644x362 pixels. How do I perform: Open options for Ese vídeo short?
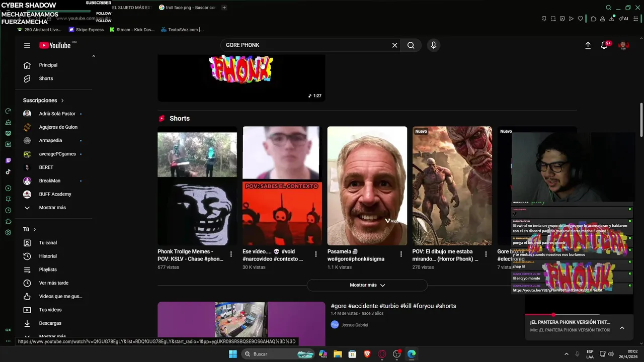click(316, 254)
